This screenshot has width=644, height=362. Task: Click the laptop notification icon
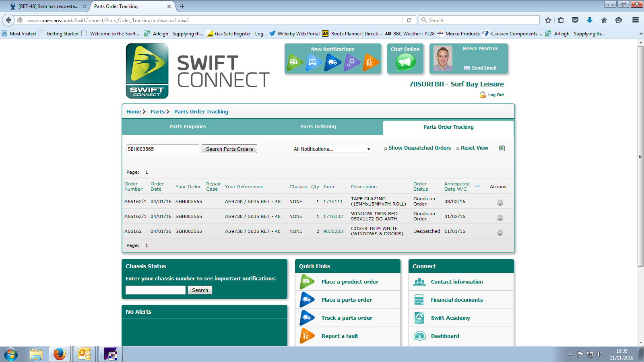313,62
